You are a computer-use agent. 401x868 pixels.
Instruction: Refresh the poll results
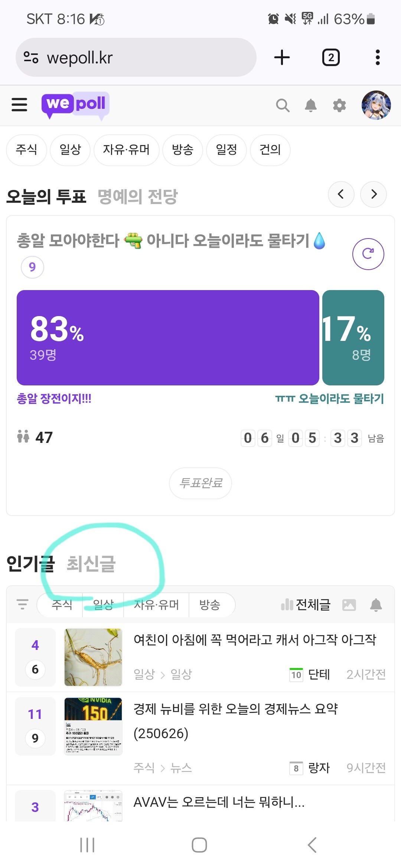tap(368, 254)
